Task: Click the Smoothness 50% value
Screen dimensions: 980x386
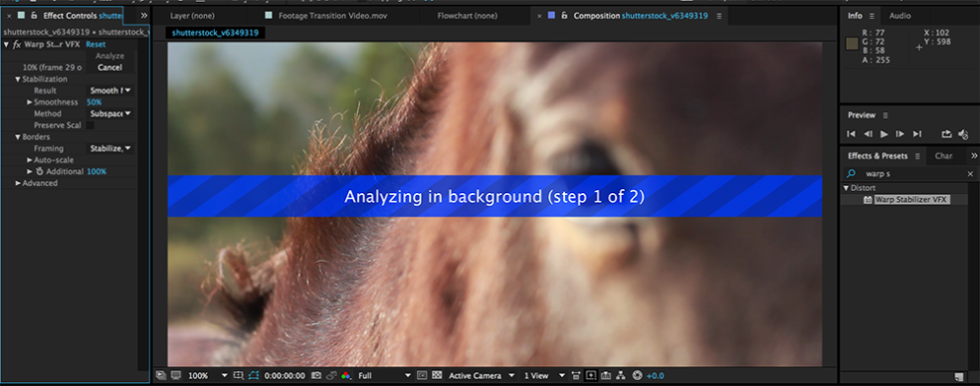Action: (x=94, y=101)
